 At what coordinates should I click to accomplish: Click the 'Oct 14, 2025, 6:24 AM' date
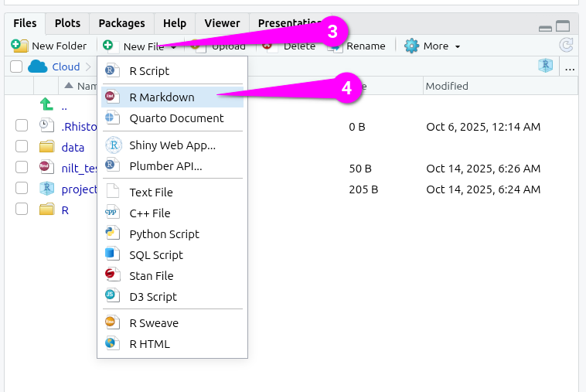pos(483,189)
